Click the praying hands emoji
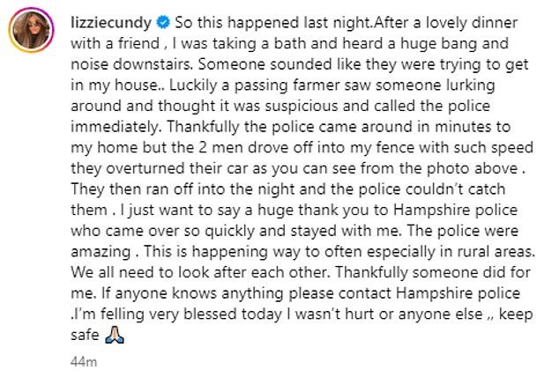 115,335
